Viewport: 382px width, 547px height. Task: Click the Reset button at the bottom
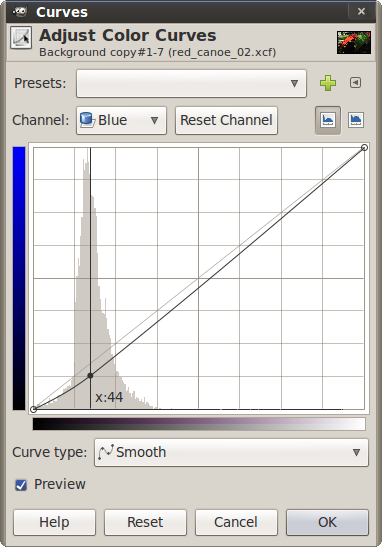[145, 522]
